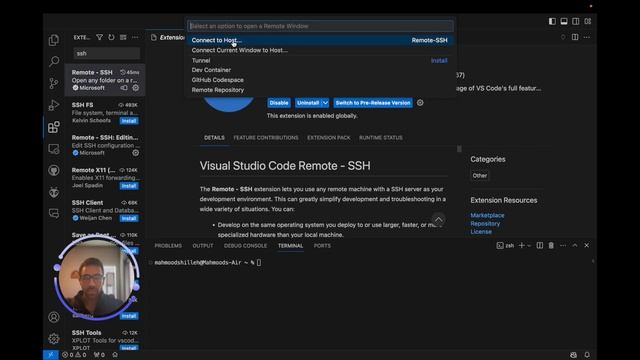Open the Uninstall dropdown arrow
Image resolution: width=640 pixels, height=360 pixels.
pos(325,103)
